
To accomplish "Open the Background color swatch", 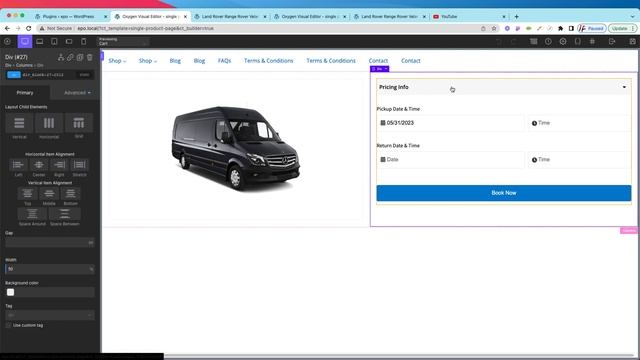I will [x=11, y=292].
